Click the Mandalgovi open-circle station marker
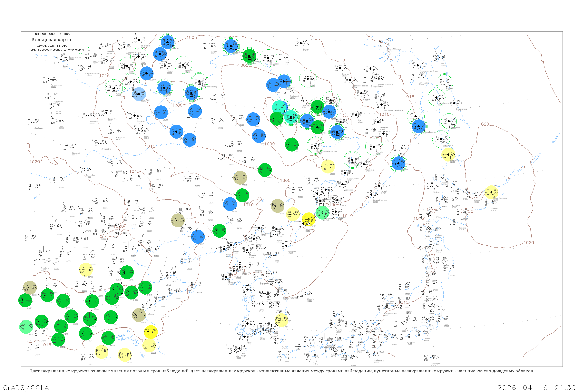This screenshot has width=588, height=392. click(32, 122)
